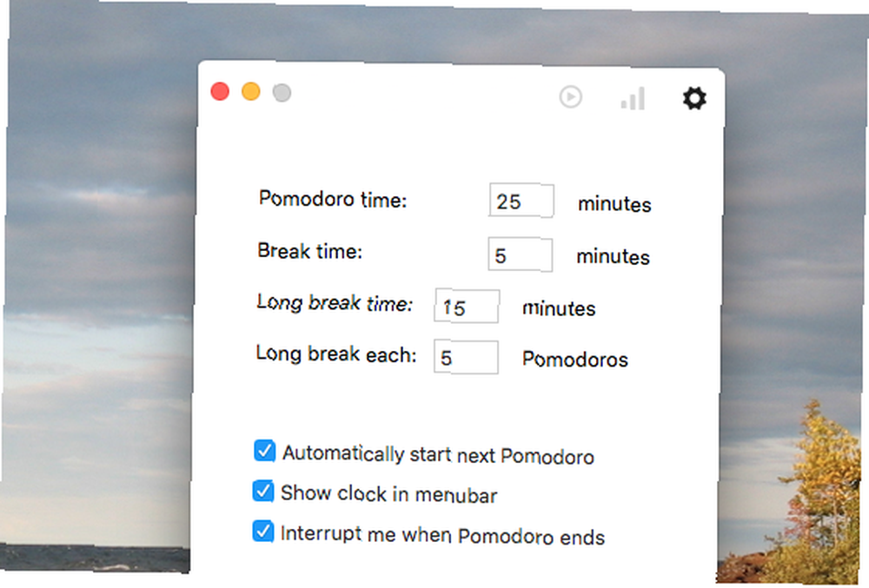
Task: Open the statistics bar chart view
Action: (x=633, y=98)
